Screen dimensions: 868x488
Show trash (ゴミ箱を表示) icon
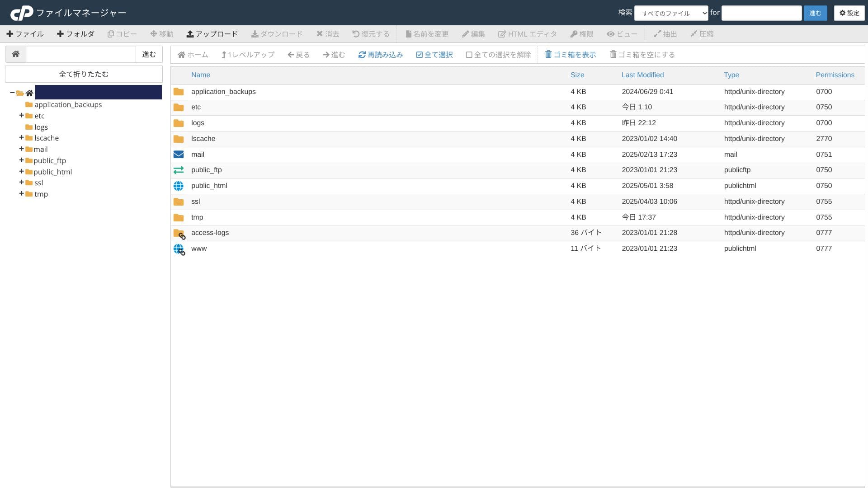[548, 55]
